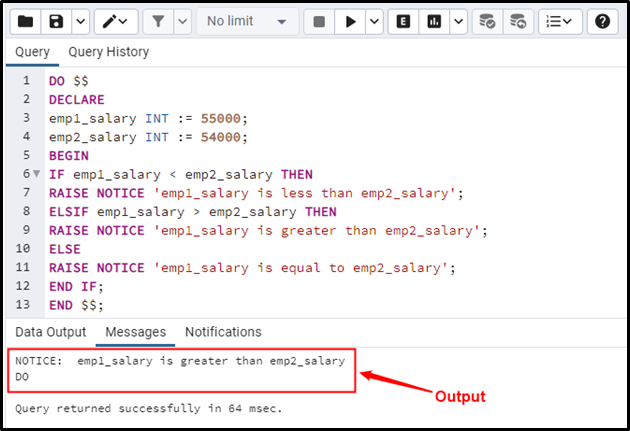Click line 1 'DO $$' in editor
630x431 pixels.
click(69, 81)
